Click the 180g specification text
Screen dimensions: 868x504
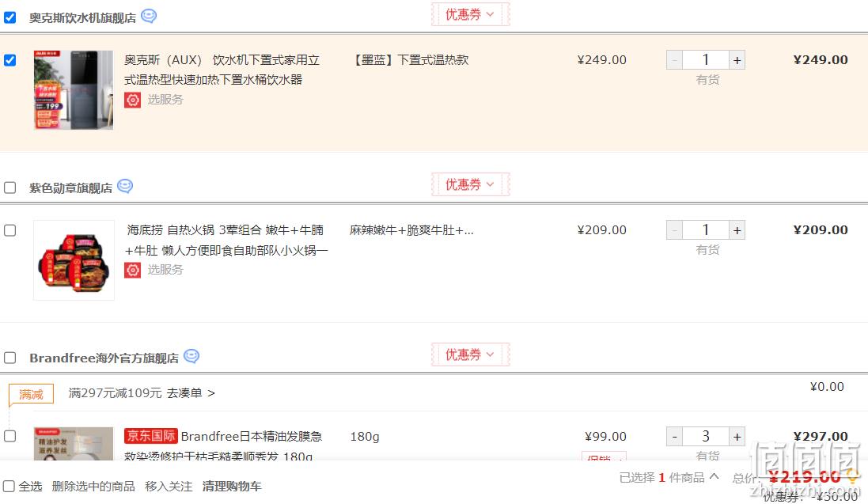click(x=365, y=437)
